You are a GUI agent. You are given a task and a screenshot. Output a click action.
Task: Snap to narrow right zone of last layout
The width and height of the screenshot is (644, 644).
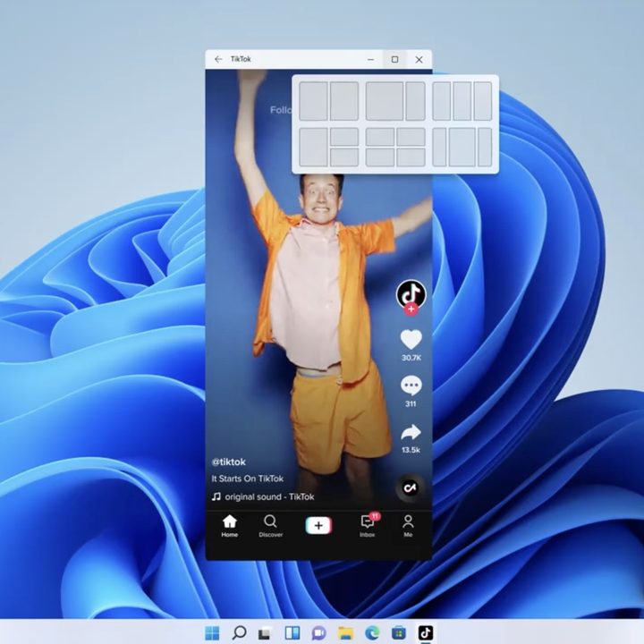(485, 147)
